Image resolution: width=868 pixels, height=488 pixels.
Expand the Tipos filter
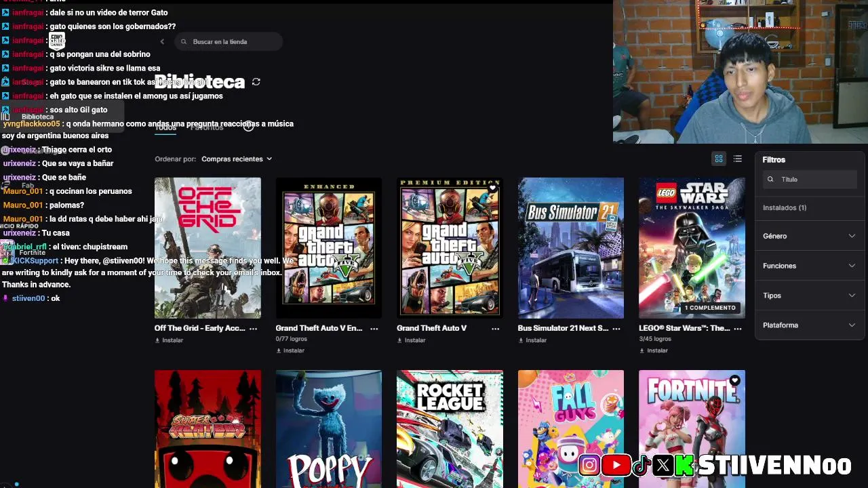coord(810,296)
